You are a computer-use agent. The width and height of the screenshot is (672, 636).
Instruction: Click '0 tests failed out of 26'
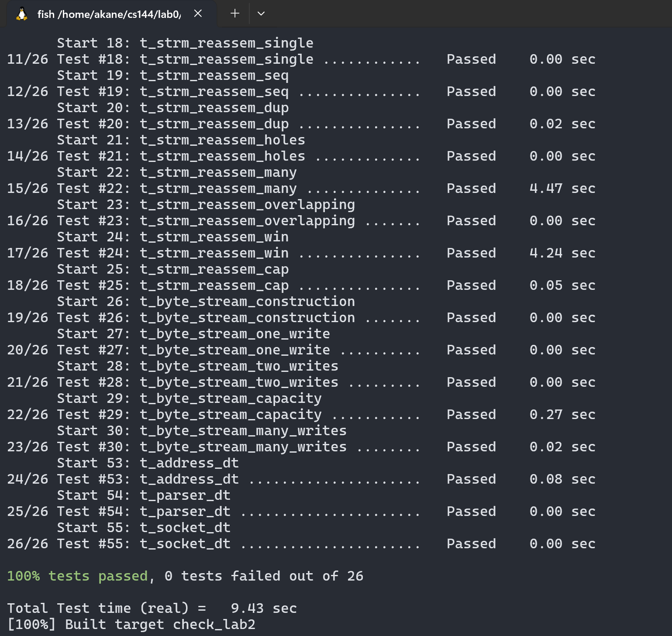(264, 576)
